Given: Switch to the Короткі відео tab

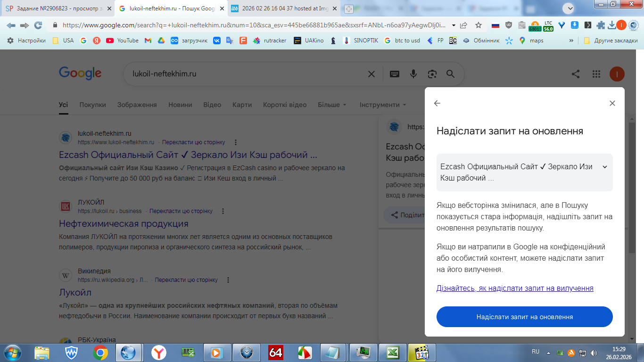Looking at the screenshot, I should (285, 105).
